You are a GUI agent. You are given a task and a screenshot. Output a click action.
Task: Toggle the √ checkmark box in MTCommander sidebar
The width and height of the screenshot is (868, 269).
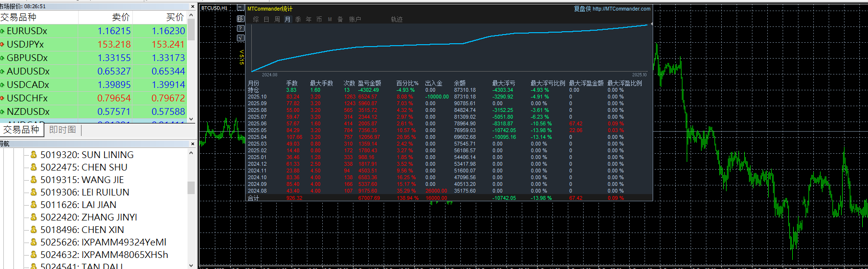241,38
